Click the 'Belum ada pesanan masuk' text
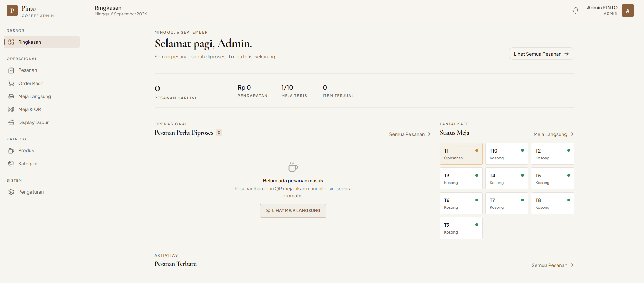Screen dimensions: 644x283 pyautogui.click(x=293, y=181)
